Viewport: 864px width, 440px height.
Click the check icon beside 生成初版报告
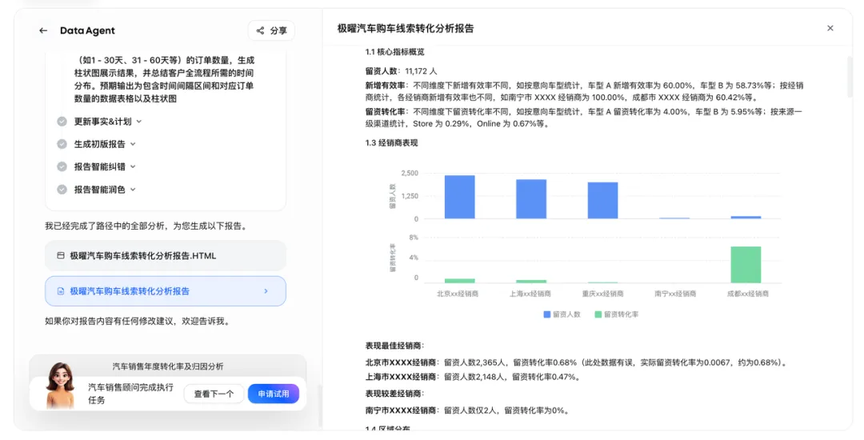[62, 144]
